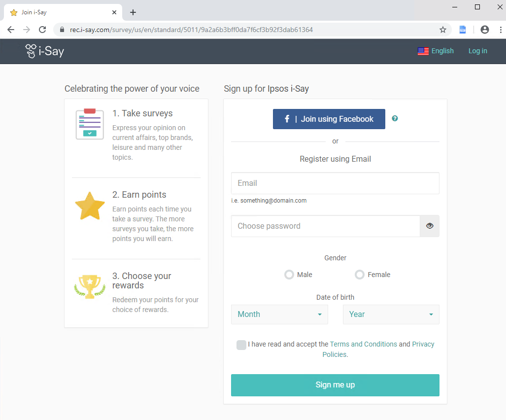Open the birth Year dropdown
The image size is (506, 420).
point(391,314)
